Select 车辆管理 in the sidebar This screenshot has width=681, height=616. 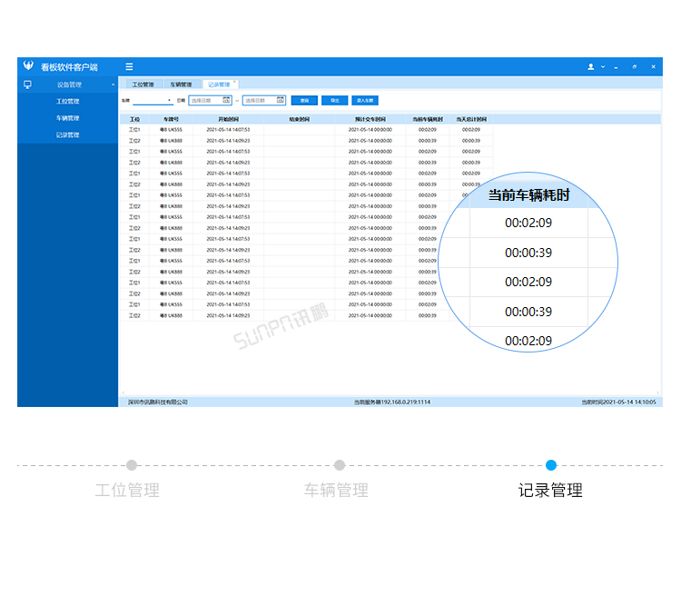coord(67,118)
